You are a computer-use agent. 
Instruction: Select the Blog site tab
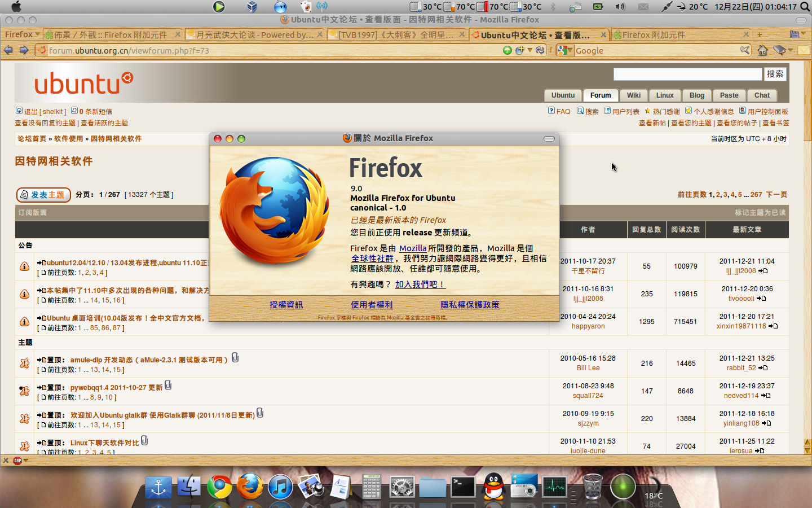[696, 95]
